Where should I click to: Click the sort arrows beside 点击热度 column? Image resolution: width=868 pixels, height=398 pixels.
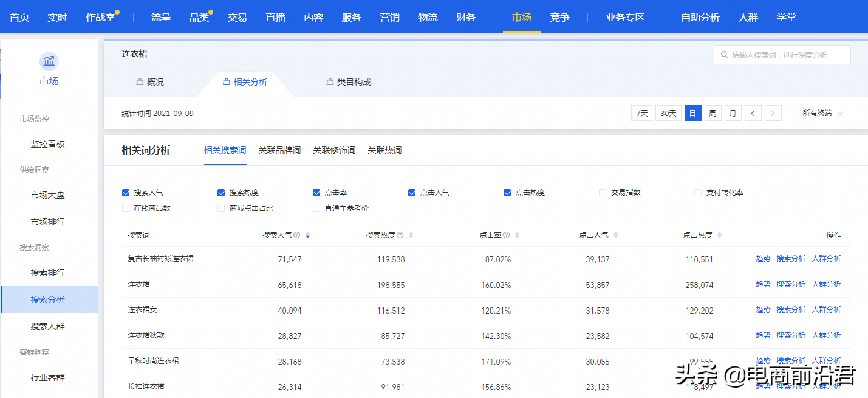tap(720, 235)
